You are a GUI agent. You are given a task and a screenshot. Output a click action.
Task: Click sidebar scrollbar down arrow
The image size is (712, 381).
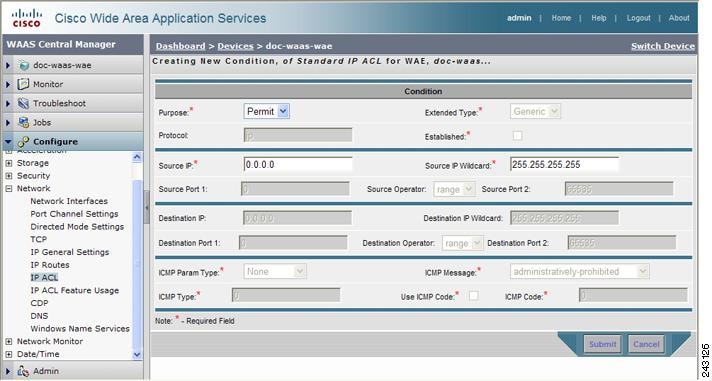(137, 355)
